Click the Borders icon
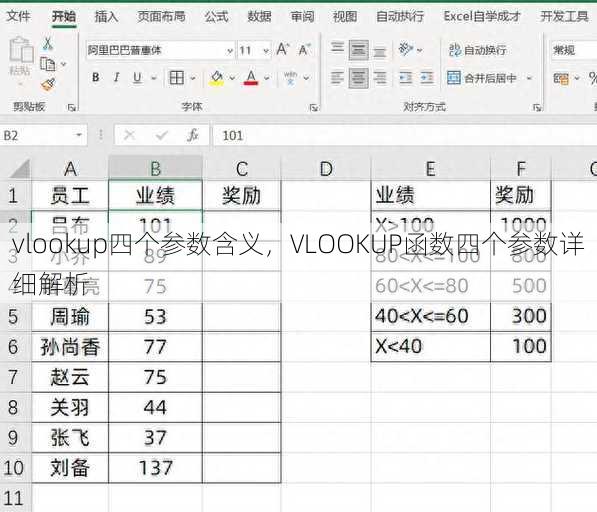The image size is (597, 512). tap(177, 78)
